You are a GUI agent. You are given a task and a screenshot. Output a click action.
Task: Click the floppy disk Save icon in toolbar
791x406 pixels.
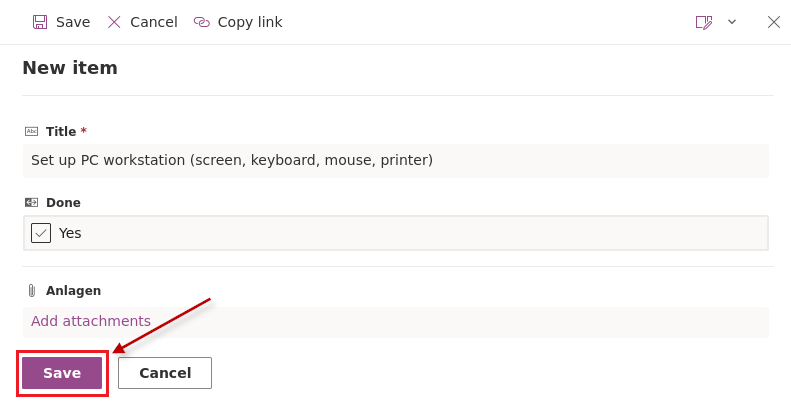click(40, 22)
